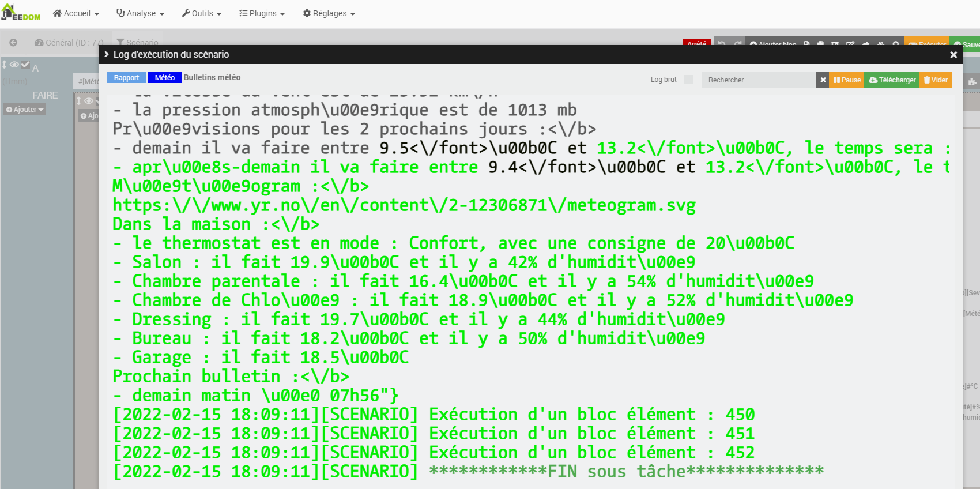
Task: Click the orange Exécuter button
Action: coord(927,43)
